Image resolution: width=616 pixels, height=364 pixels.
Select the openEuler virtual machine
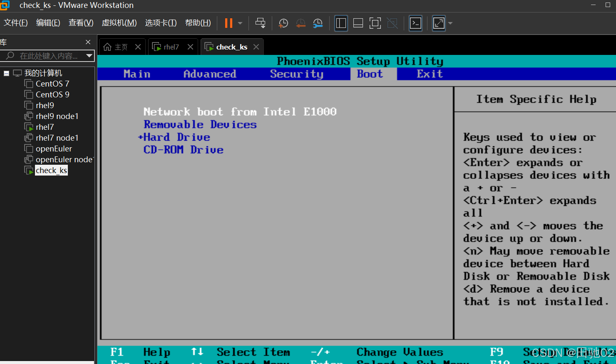point(54,149)
